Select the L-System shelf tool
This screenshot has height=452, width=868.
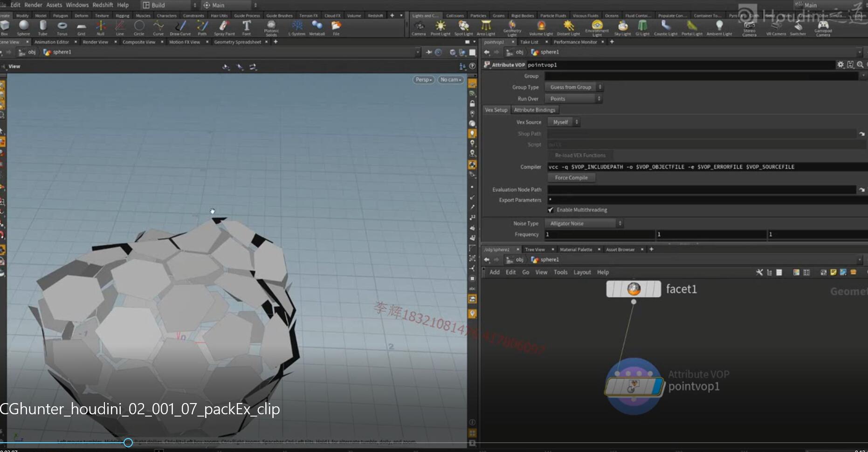coord(296,27)
